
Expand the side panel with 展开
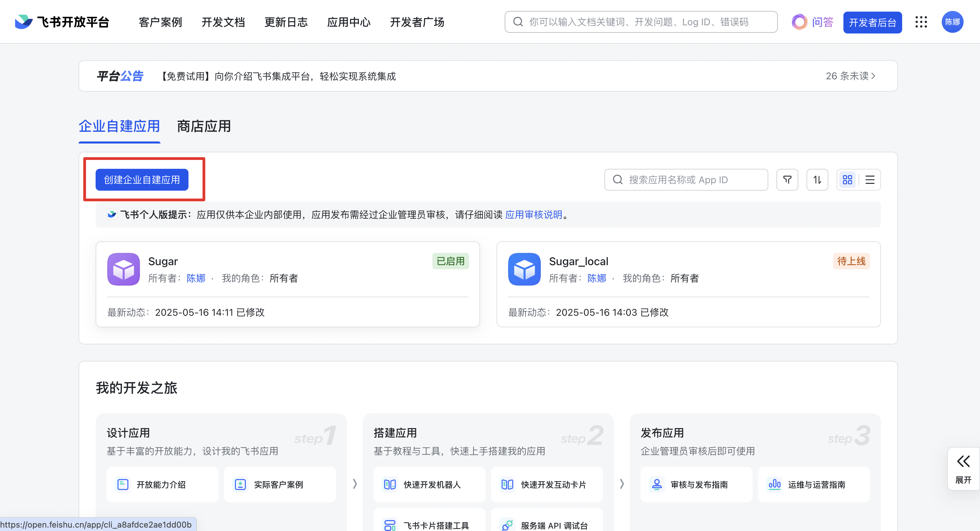coord(963,469)
